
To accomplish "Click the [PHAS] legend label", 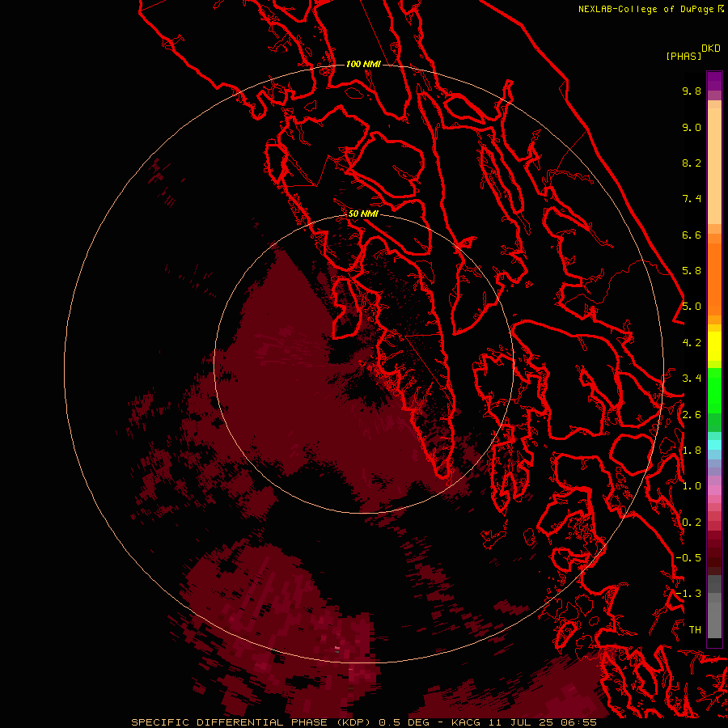I will pos(684,57).
